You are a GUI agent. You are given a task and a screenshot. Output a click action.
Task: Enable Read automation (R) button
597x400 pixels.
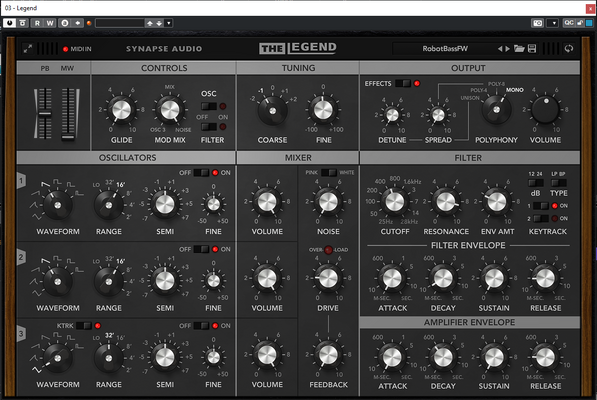point(37,23)
